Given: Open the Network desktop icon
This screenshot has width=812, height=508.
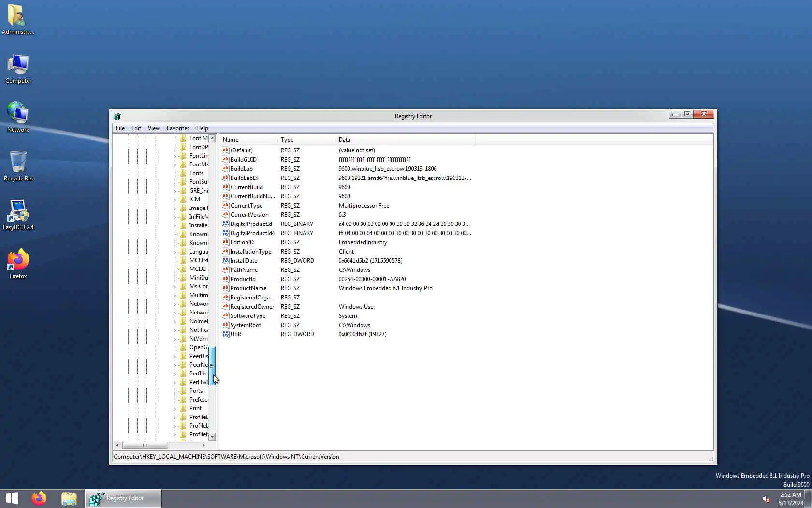Looking at the screenshot, I should 18,117.
